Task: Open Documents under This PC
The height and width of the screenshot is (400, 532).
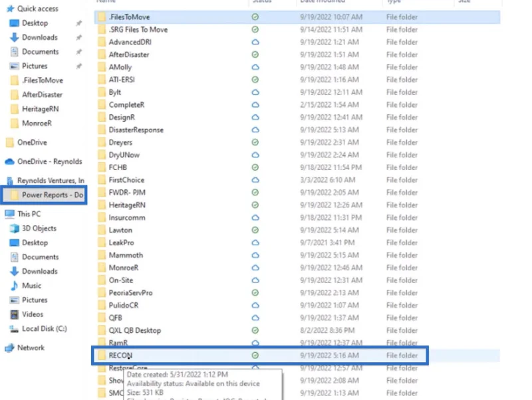Action: (x=35, y=257)
